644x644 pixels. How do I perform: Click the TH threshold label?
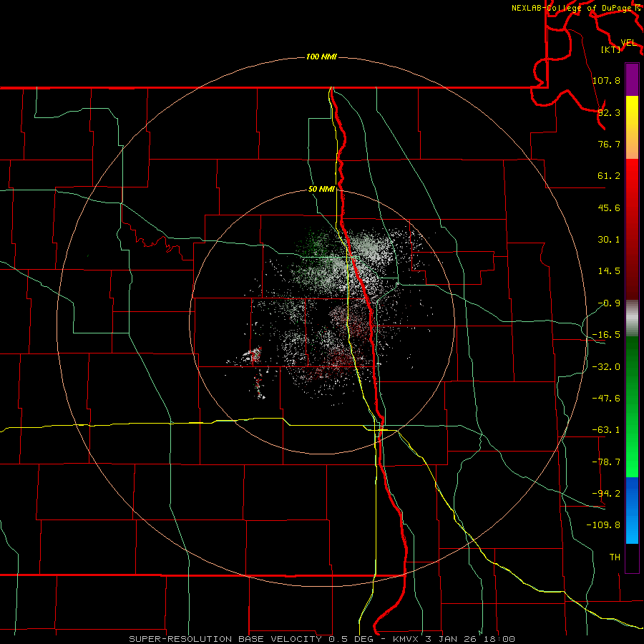[x=615, y=557]
